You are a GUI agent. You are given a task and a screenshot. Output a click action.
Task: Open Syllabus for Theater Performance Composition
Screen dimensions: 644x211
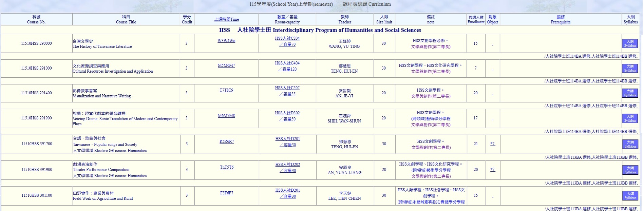click(630, 170)
